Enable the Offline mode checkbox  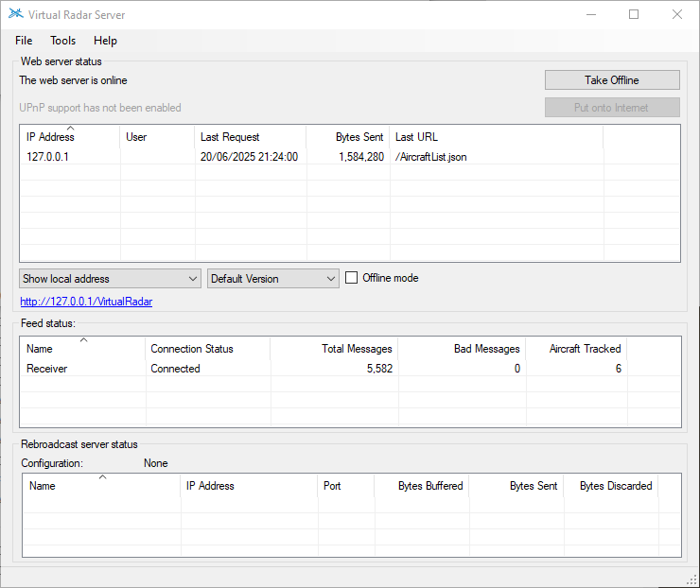pyautogui.click(x=352, y=278)
